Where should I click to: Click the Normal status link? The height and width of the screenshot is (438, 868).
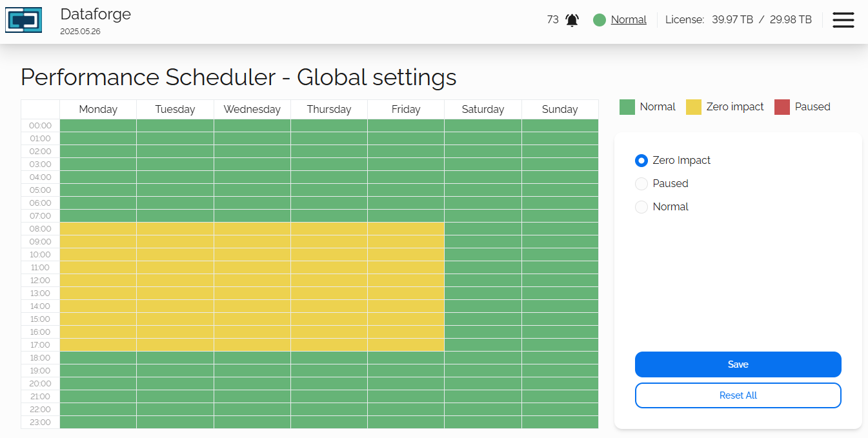point(629,20)
